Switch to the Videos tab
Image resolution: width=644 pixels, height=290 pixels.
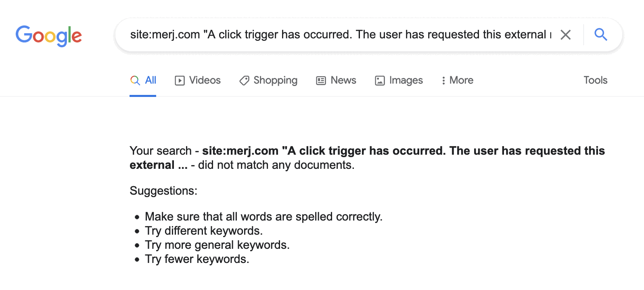point(205,80)
